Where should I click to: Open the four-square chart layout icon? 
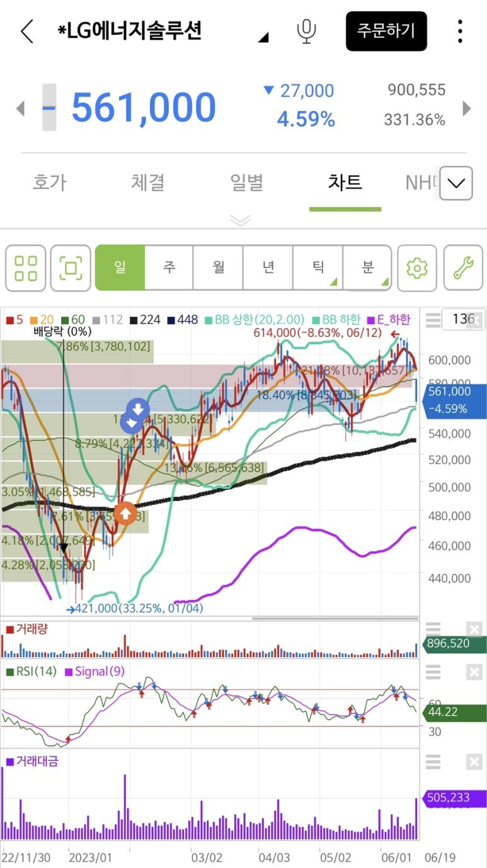pyautogui.click(x=25, y=268)
